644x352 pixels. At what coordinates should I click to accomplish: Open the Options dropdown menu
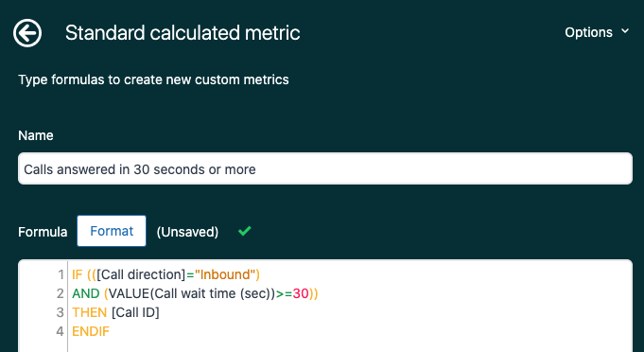597,32
